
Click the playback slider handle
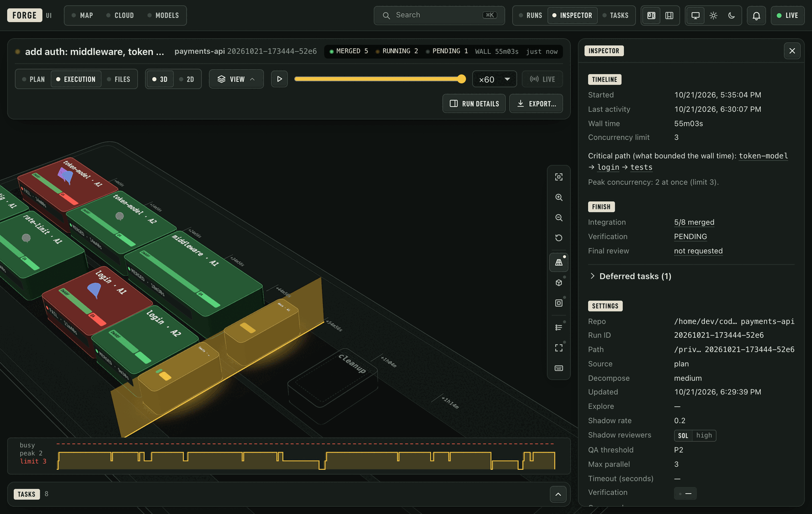coord(461,79)
